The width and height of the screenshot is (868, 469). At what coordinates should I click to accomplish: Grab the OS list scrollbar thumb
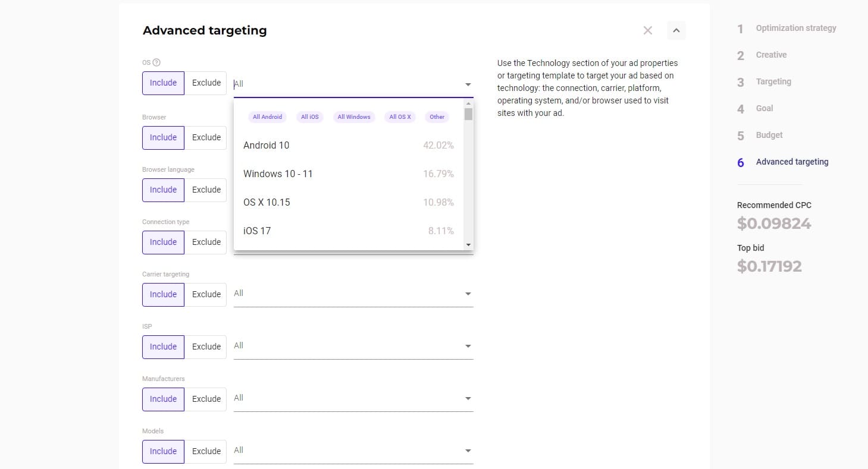pyautogui.click(x=468, y=114)
